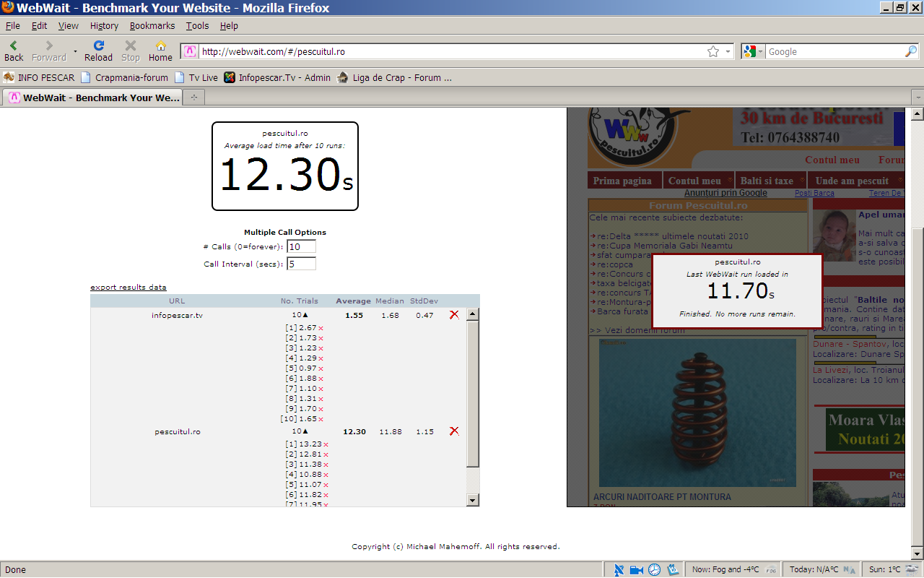924x578 pixels.
Task: Open the search engine dropdown
Action: point(754,51)
